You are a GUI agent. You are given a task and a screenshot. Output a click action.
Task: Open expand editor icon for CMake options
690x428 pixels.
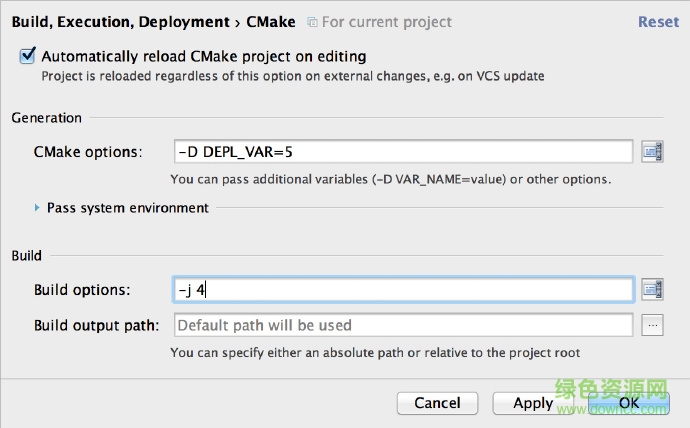click(653, 152)
